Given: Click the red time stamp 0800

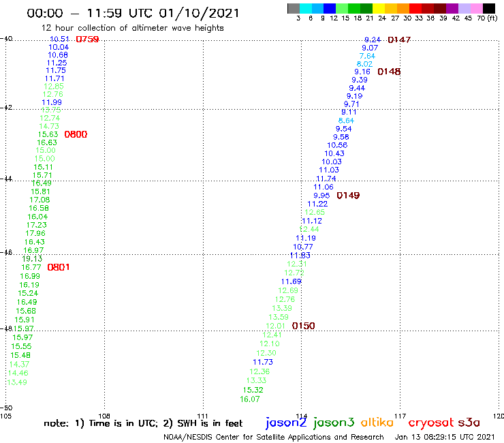Looking at the screenshot, I should [76, 134].
